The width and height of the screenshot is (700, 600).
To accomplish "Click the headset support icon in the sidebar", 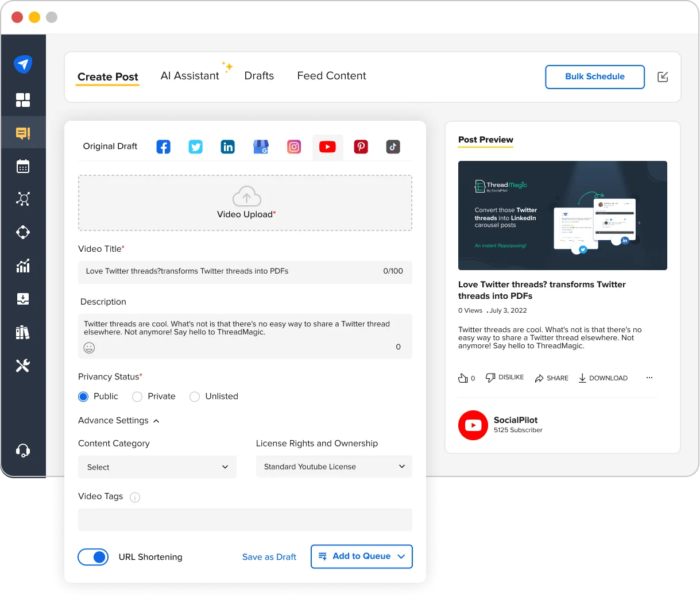I will [23, 450].
